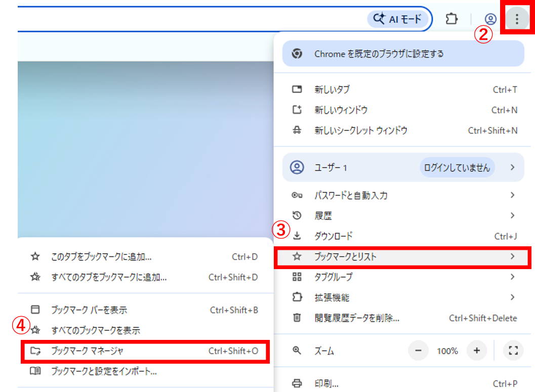Expand パスワードと自動入力 submenu
This screenshot has height=392, width=535.
tap(403, 195)
